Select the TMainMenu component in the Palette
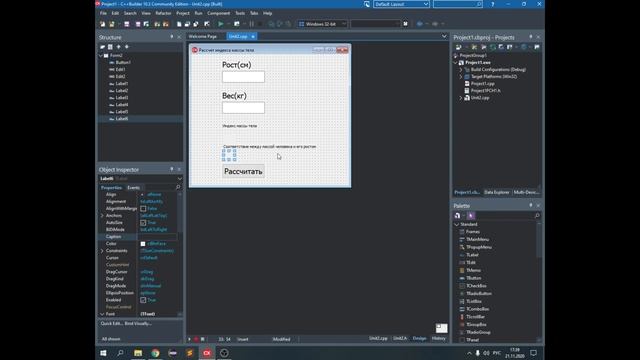640x360 pixels. (x=477, y=239)
